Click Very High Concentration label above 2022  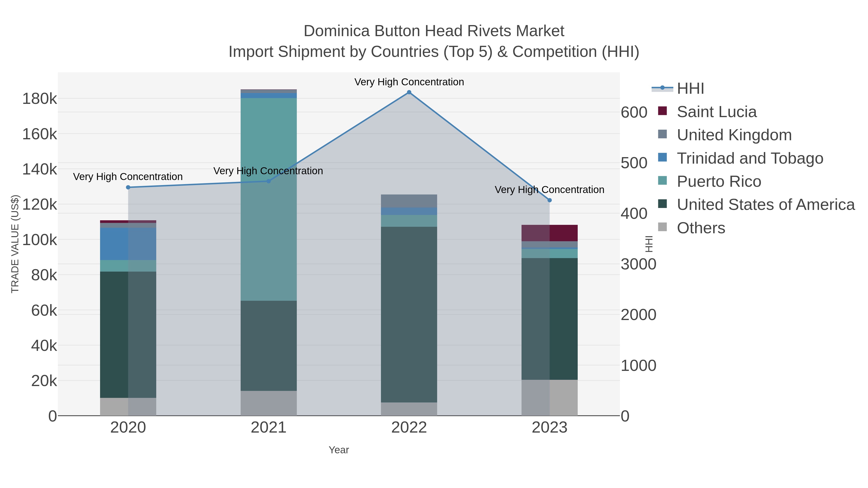click(x=409, y=82)
